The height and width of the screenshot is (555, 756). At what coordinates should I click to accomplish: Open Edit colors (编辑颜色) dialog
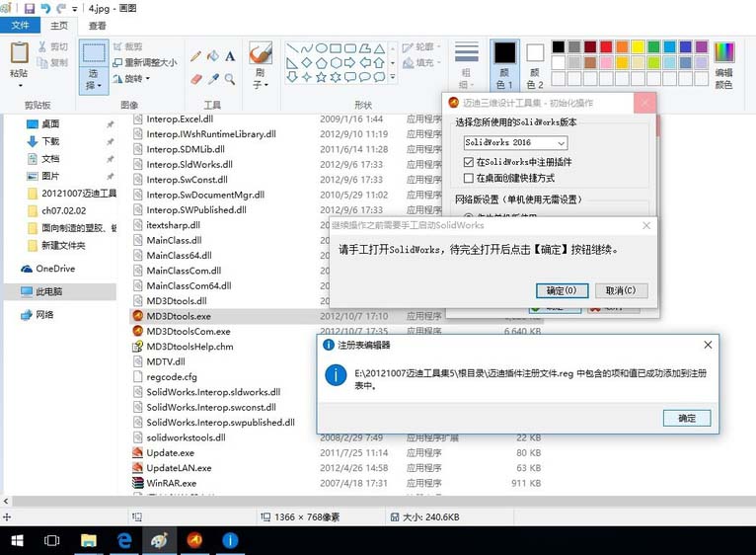(723, 65)
